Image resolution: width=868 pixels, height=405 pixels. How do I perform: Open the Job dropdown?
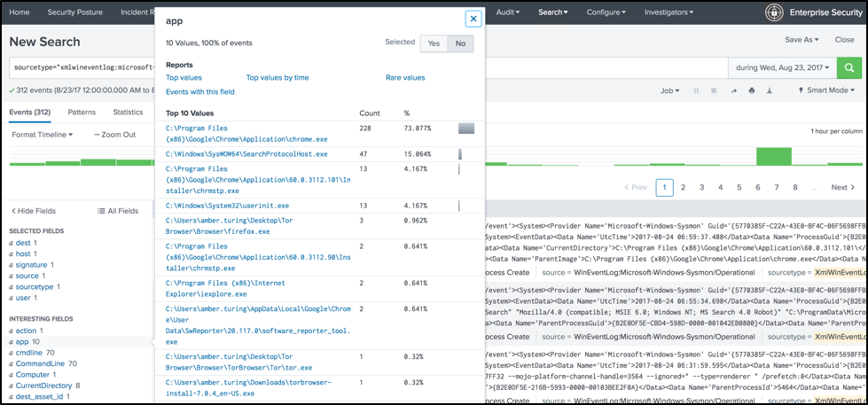pyautogui.click(x=669, y=90)
